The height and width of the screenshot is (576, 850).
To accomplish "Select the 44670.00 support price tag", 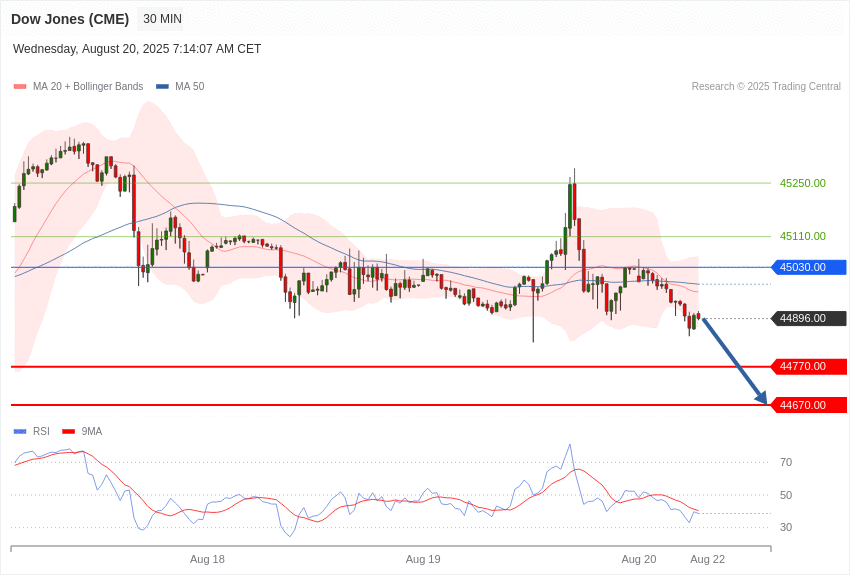I will click(808, 405).
